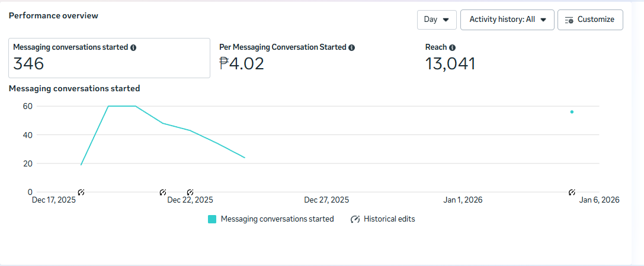Click the historical edit marker near Jan 5

coord(572,192)
